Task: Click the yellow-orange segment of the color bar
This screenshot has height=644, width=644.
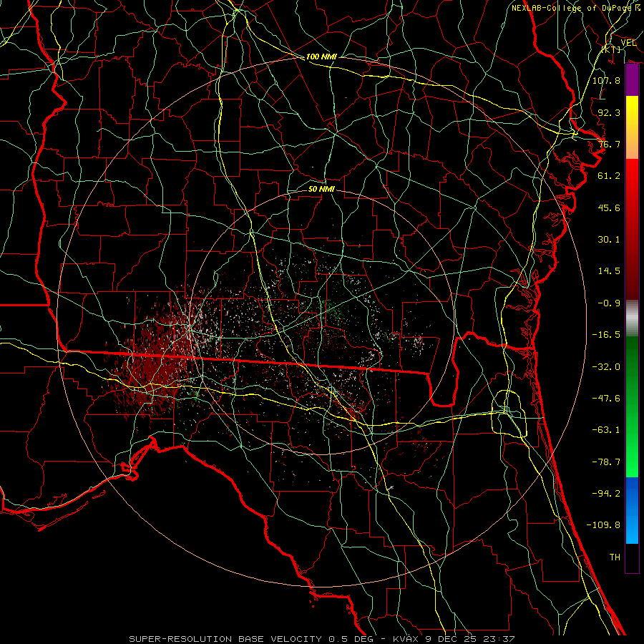Action: (632, 127)
